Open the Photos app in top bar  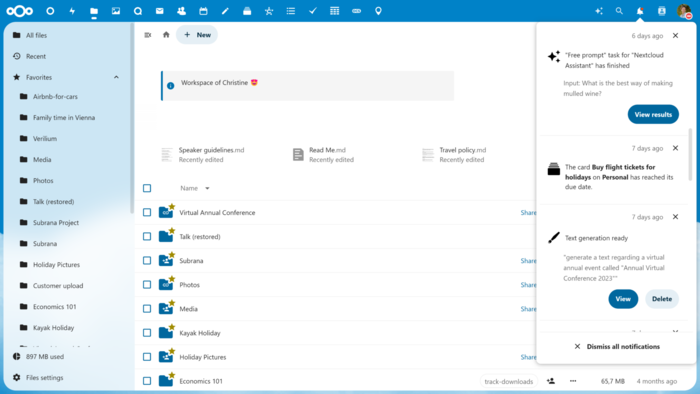tap(116, 11)
